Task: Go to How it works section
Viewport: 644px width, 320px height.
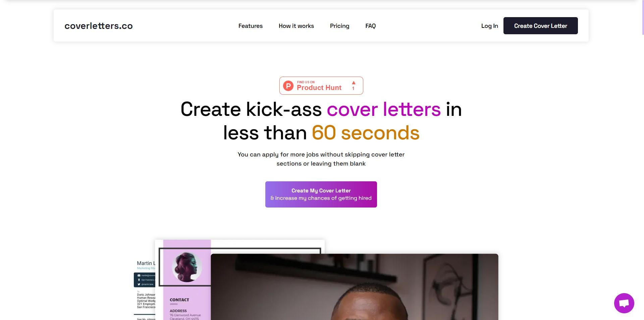Action: [296, 26]
